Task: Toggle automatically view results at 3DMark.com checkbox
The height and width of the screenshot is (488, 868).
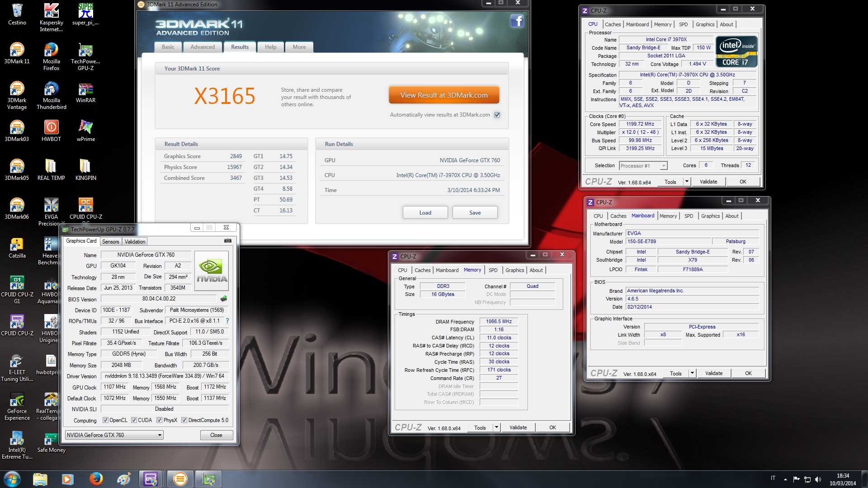Action: click(497, 115)
